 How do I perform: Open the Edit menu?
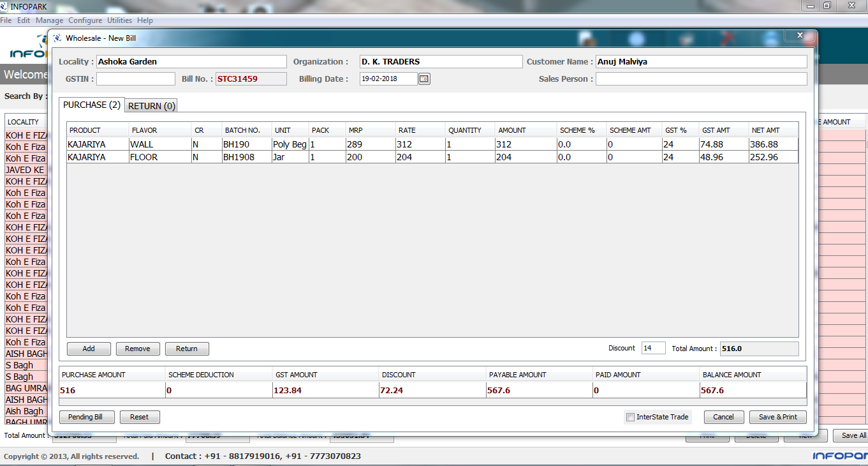click(24, 20)
